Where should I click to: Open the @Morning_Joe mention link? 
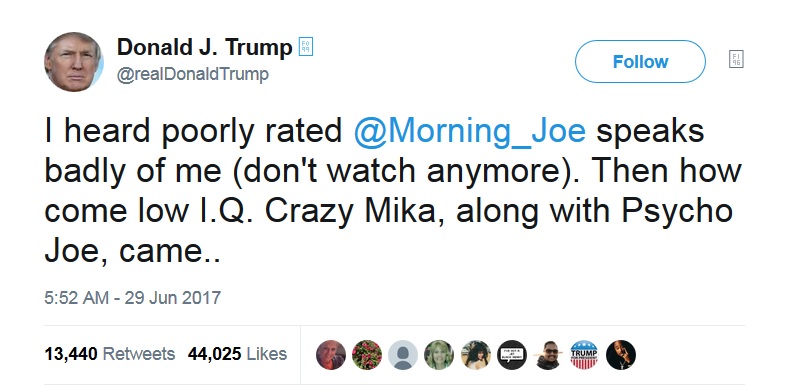point(470,133)
